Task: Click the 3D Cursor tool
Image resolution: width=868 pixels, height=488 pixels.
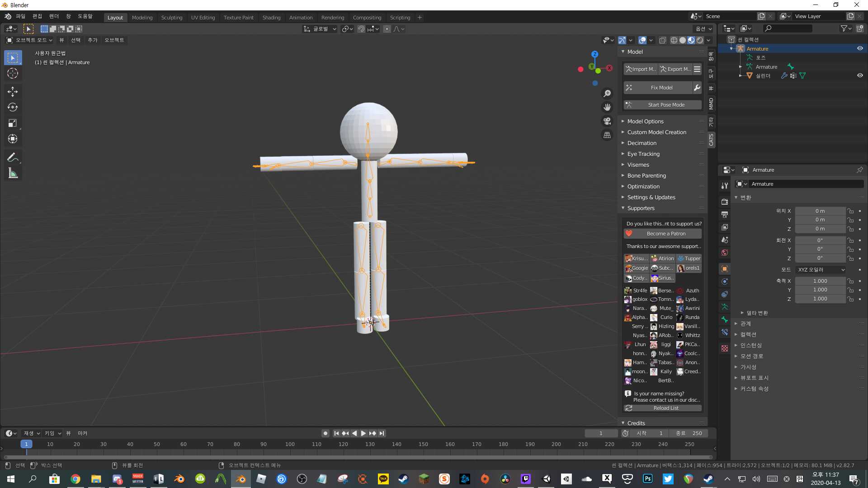Action: pyautogui.click(x=13, y=73)
